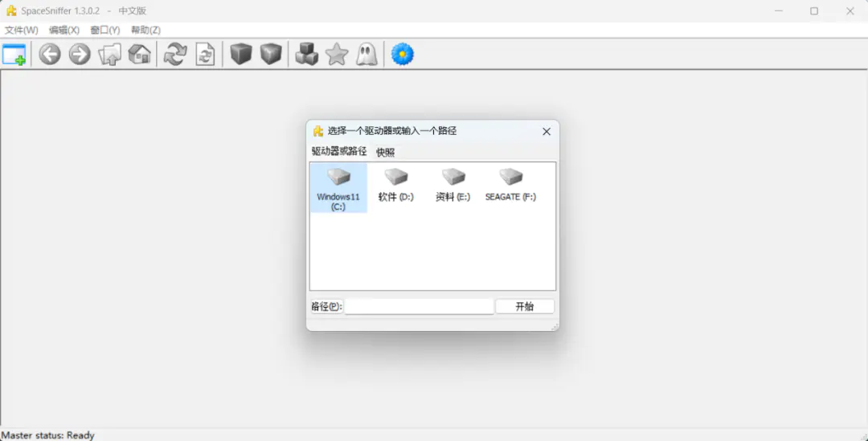Click the 开始 button
The width and height of the screenshot is (868, 441).
[524, 306]
